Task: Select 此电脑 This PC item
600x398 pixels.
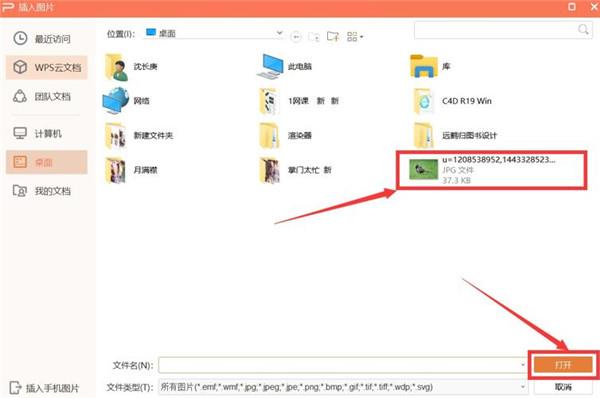Action: pyautogui.click(x=285, y=67)
